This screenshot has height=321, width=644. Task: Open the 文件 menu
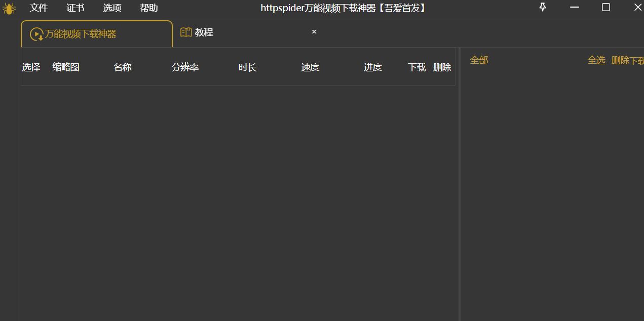39,8
